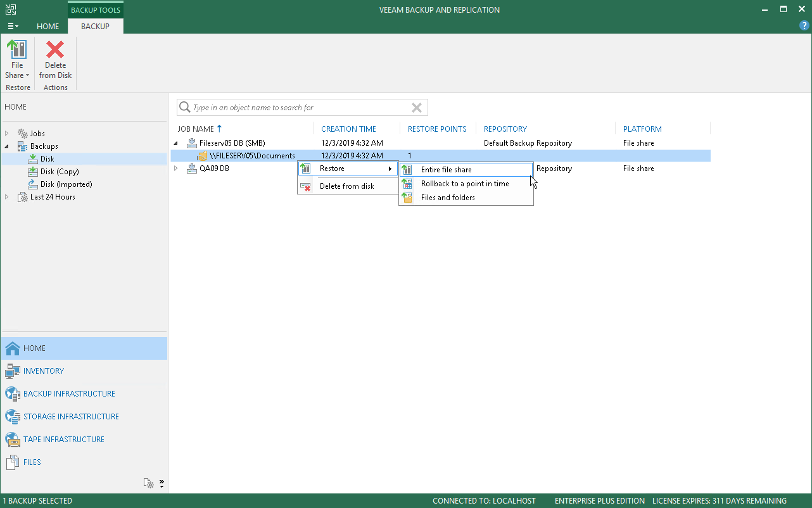This screenshot has width=812, height=508.
Task: Sort by RESTORE POINTS column header
Action: (437, 129)
